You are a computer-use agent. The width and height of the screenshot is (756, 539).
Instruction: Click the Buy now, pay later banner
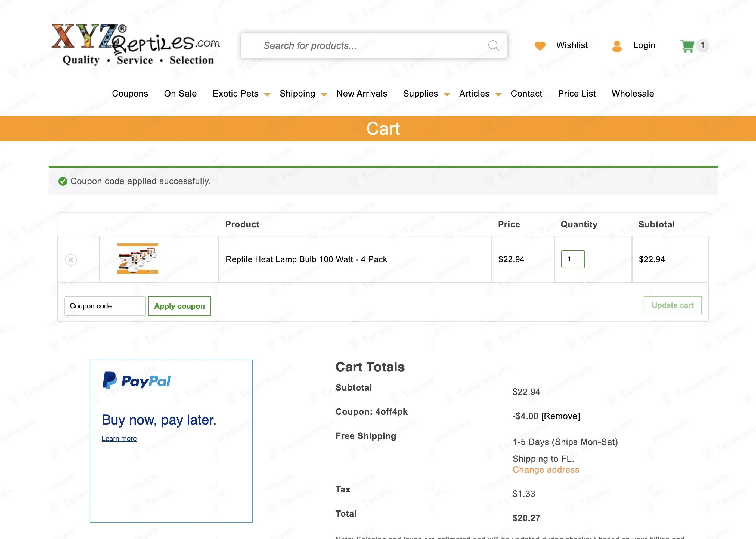coord(171,441)
